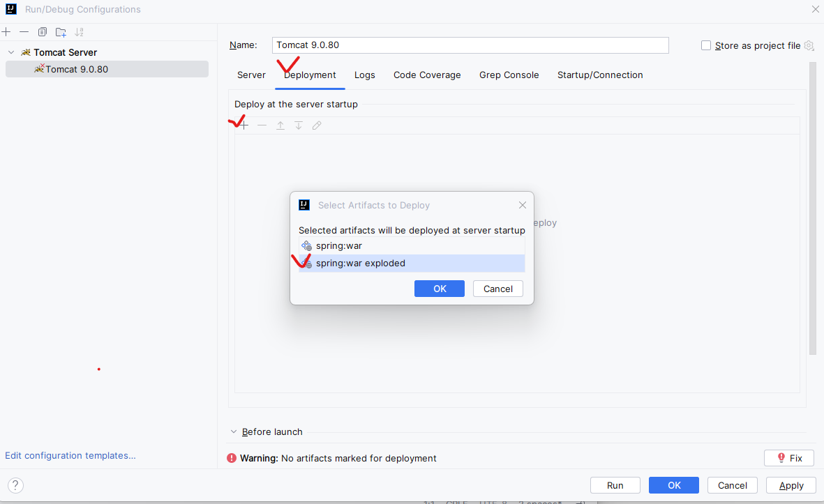Open Edit configuration templates link
Screen dimensions: 824x504
[x=70, y=456]
